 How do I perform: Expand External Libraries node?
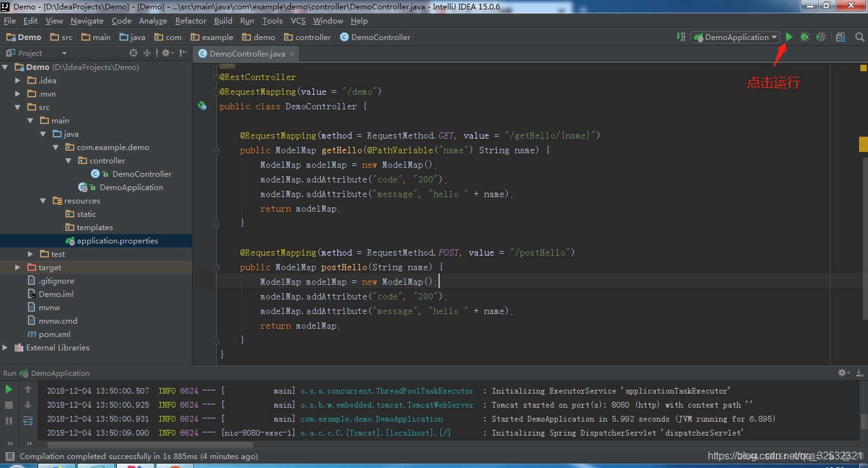click(x=5, y=347)
